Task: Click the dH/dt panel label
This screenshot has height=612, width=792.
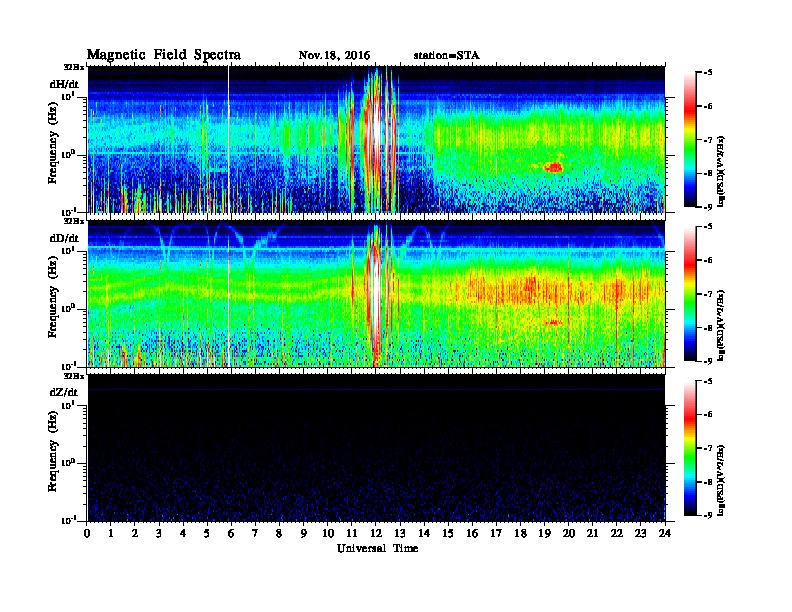Action: [x=64, y=83]
